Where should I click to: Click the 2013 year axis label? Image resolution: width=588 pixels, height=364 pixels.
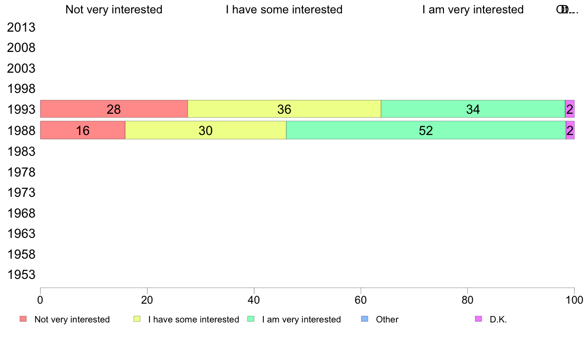[21, 27]
